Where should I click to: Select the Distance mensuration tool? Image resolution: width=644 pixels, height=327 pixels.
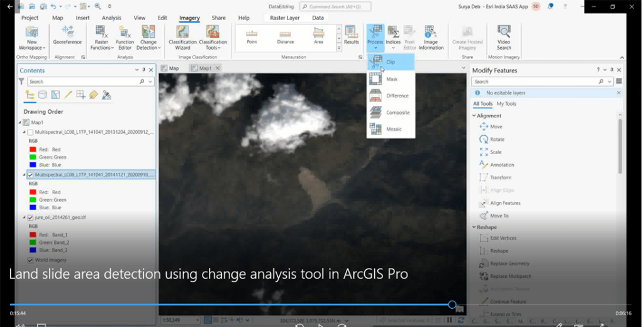[x=285, y=36]
